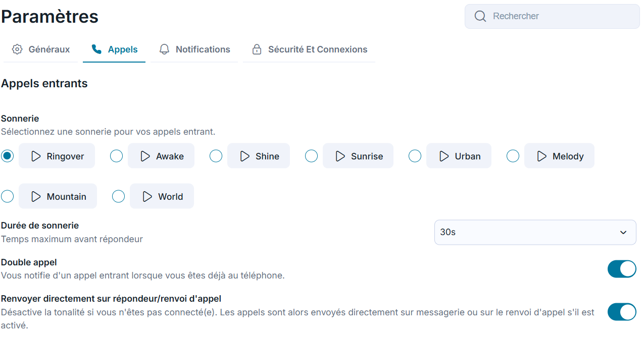Choose the Sunrise ringtone radio option
Viewport: 644px width, 337px height.
point(311,156)
